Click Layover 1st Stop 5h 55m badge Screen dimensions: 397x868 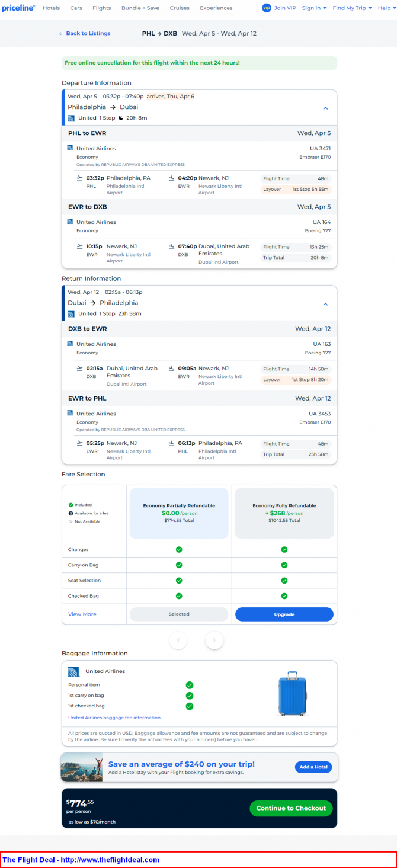coord(296,190)
